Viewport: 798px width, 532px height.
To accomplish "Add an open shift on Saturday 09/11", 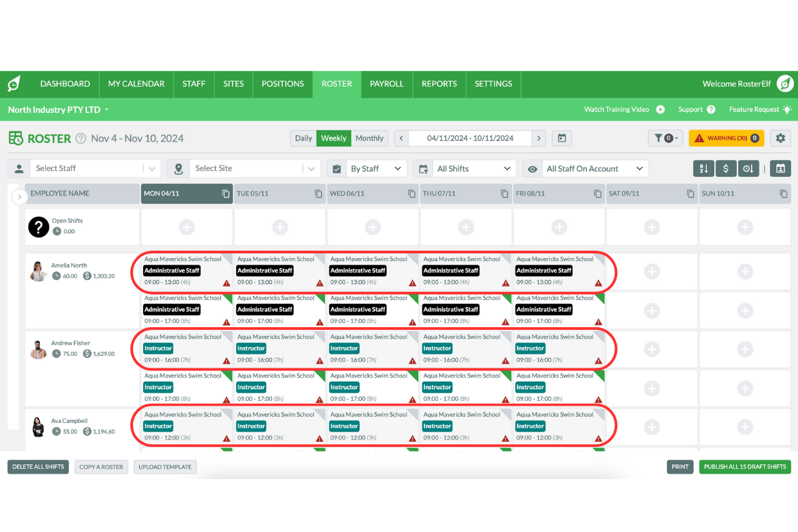I will tap(652, 227).
